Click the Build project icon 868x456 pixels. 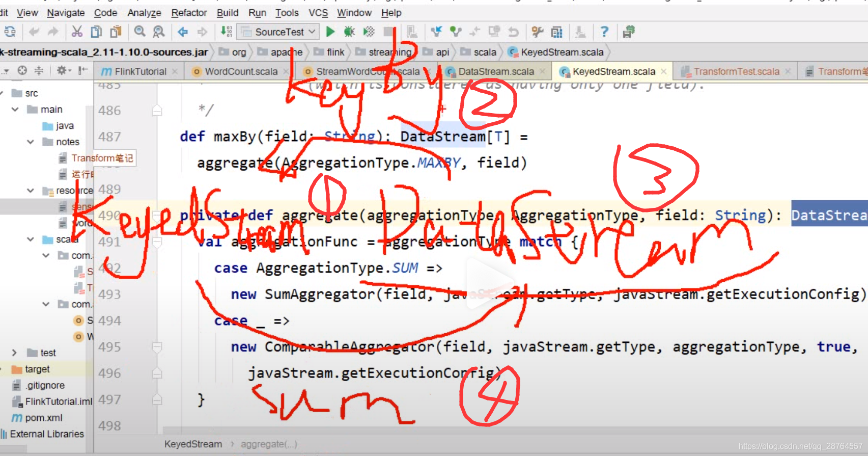tap(226, 32)
